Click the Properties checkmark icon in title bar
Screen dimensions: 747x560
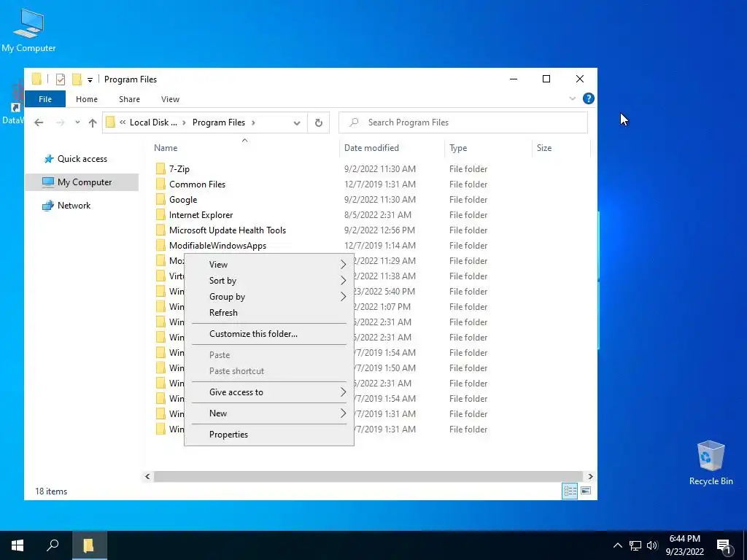[60, 79]
